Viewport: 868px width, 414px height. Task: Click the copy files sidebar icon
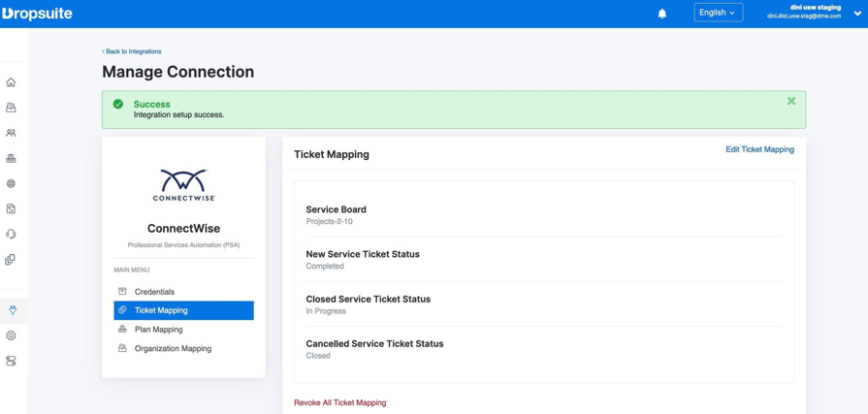[x=11, y=259]
